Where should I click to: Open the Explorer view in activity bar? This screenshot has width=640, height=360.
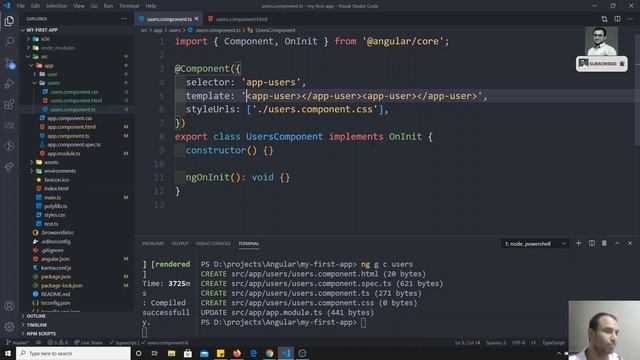coord(9,20)
